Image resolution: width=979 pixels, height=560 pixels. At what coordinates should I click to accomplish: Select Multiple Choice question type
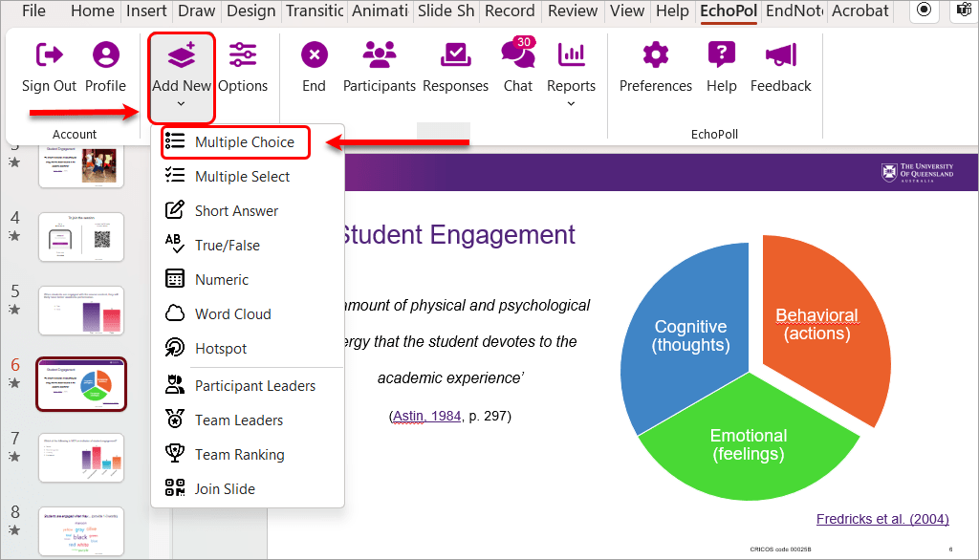coord(236,142)
